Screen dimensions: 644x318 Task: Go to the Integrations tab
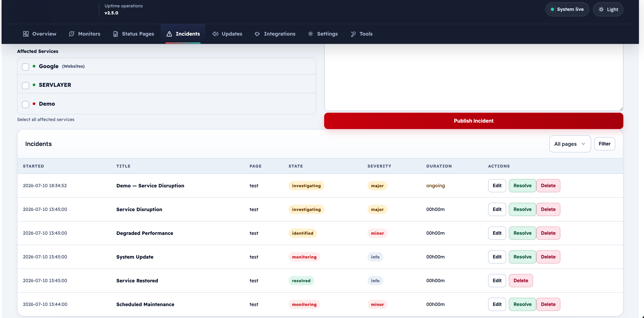tap(275, 34)
